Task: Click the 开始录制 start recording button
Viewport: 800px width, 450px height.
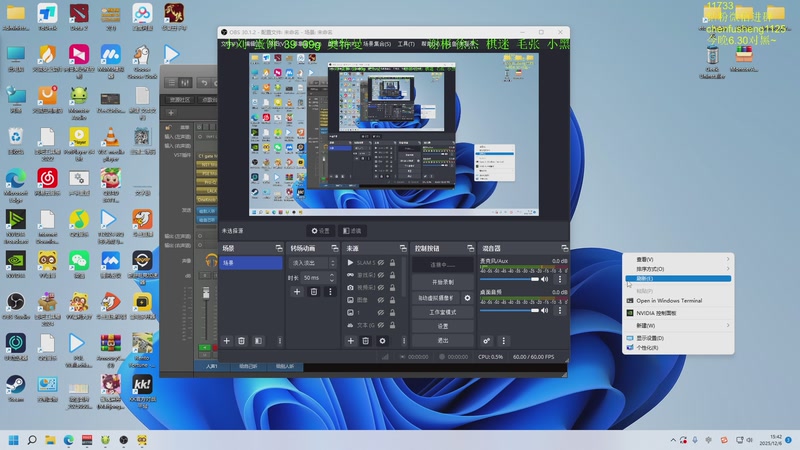Action: [442, 282]
